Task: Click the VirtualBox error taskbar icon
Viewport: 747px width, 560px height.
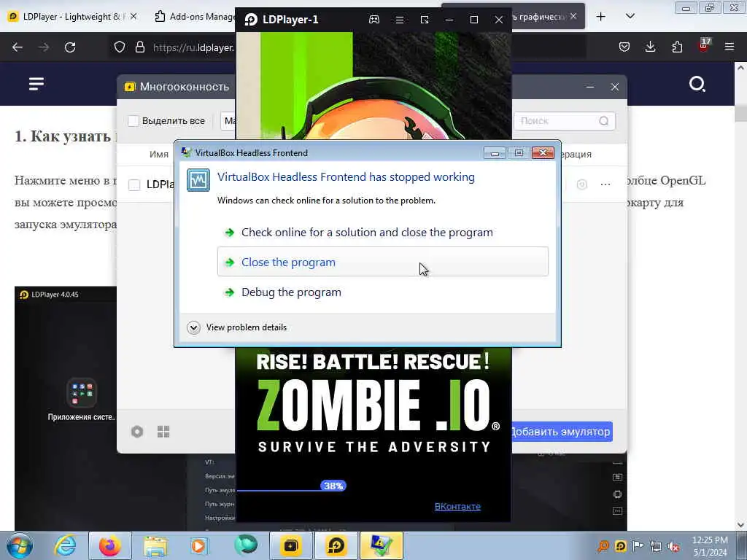Action: point(381,545)
